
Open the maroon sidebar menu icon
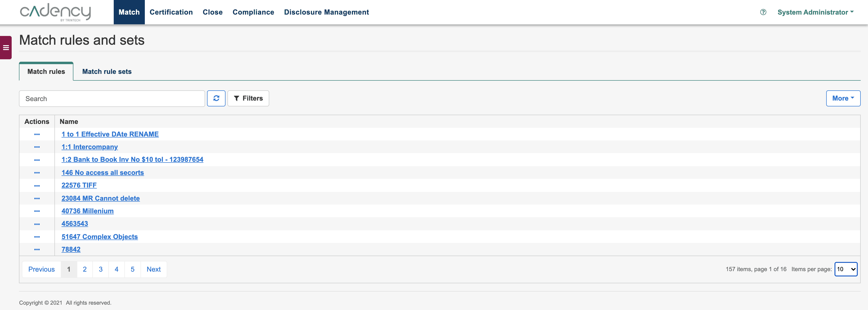pos(5,47)
